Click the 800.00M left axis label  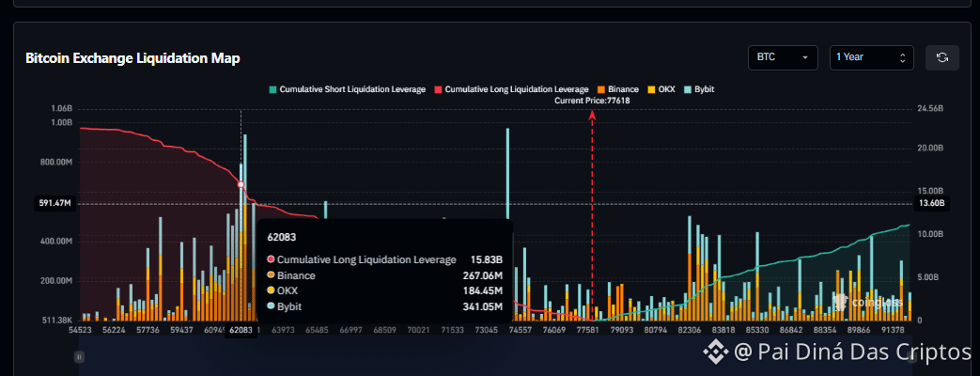(x=55, y=162)
